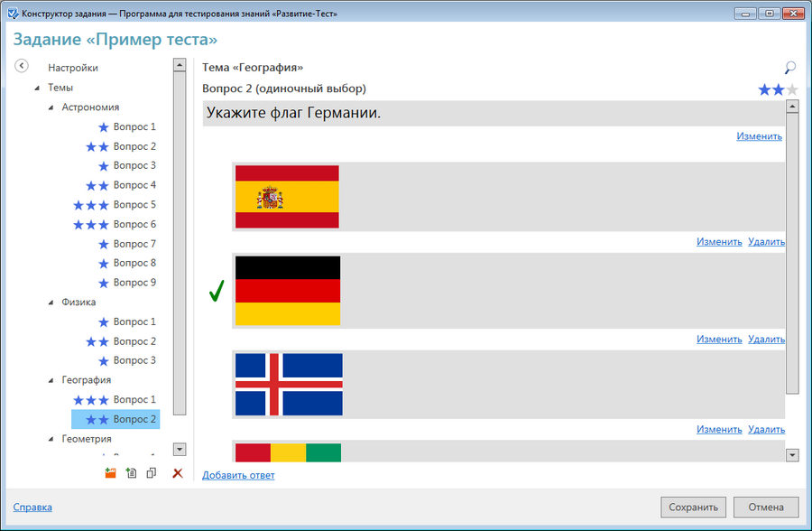Open the Справка help link

pos(32,508)
